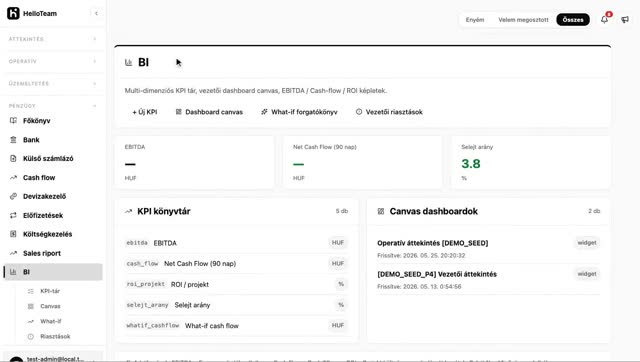Open Előfizetések menu item

pyautogui.click(x=53, y=215)
